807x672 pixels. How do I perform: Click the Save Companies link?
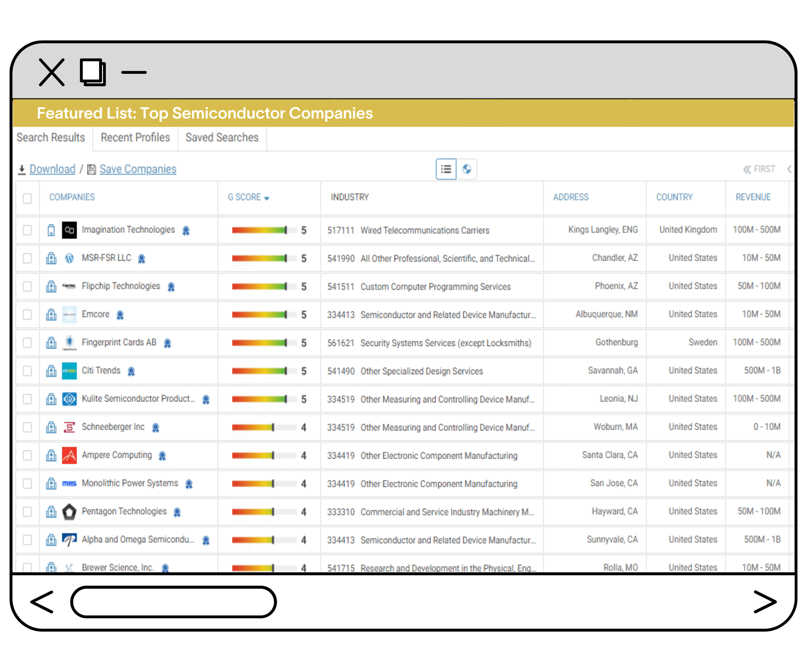(137, 169)
